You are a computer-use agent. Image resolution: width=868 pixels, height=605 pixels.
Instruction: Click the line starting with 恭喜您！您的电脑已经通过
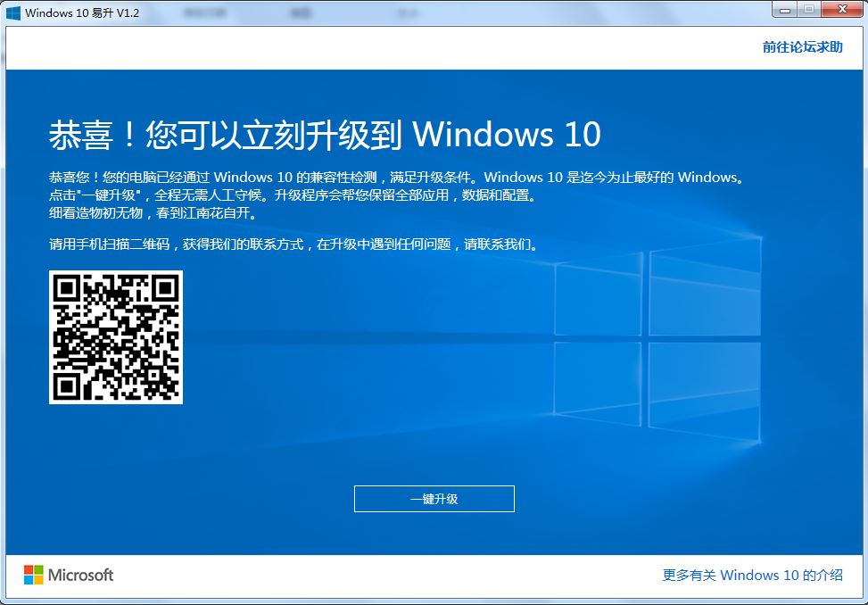(x=395, y=177)
